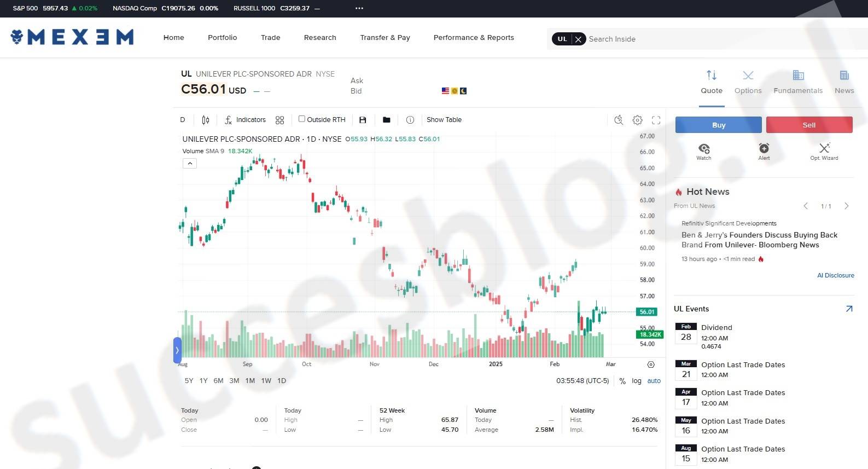The width and height of the screenshot is (868, 469).
Task: Open the D interval dropdown
Action: tap(183, 120)
